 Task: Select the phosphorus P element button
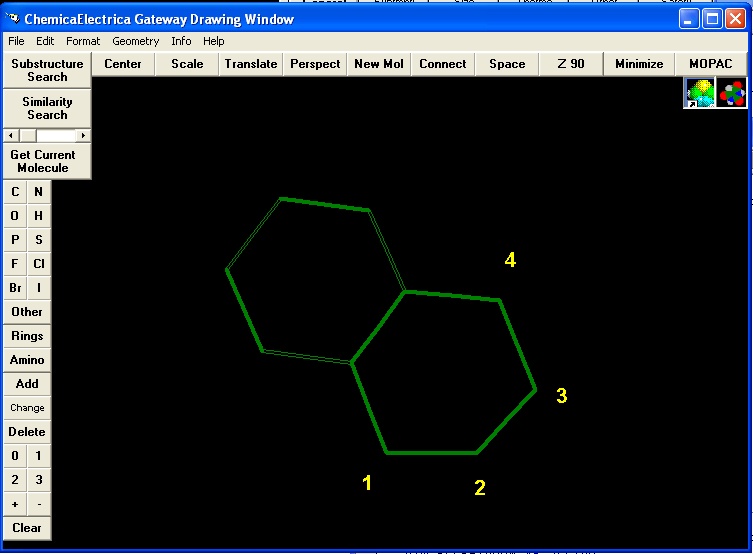[x=15, y=240]
